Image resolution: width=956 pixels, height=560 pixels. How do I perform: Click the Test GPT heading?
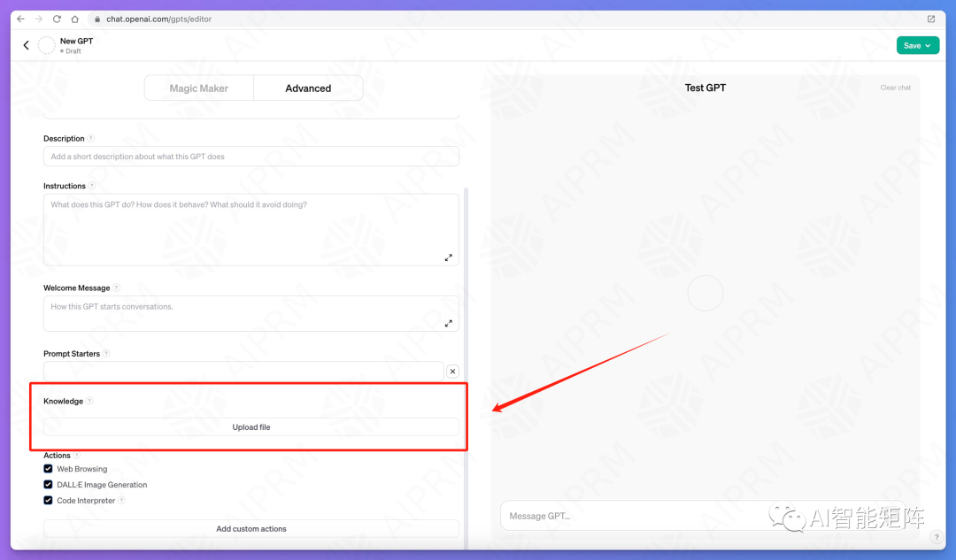[705, 88]
